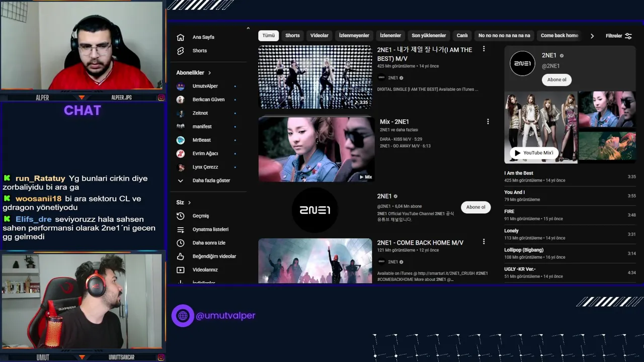Open COME BACK HOME video thumbnail
The height and width of the screenshot is (362, 644).
[315, 261]
